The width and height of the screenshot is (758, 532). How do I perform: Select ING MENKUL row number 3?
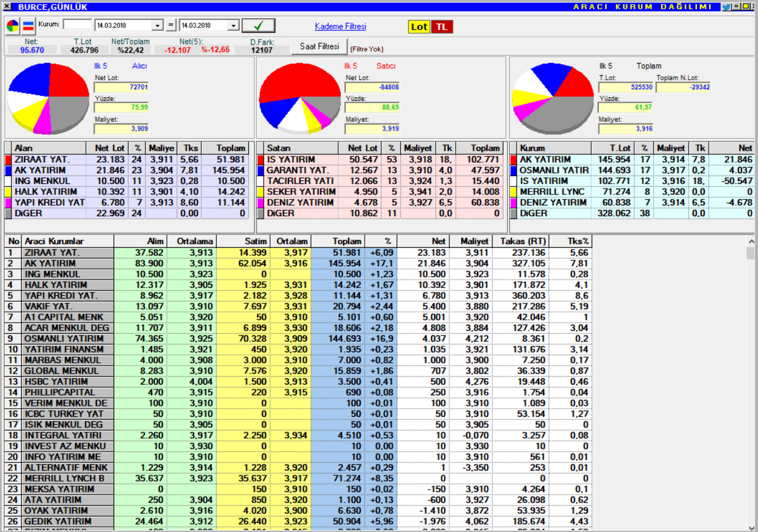298,274
